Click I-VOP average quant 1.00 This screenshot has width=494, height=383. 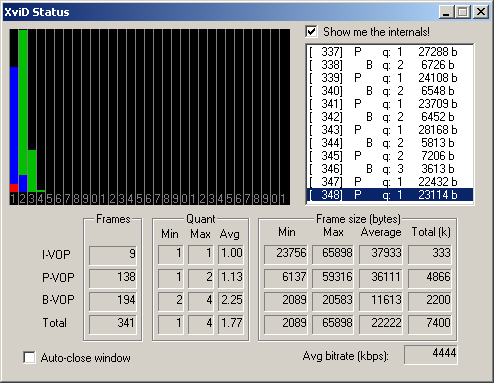click(231, 255)
